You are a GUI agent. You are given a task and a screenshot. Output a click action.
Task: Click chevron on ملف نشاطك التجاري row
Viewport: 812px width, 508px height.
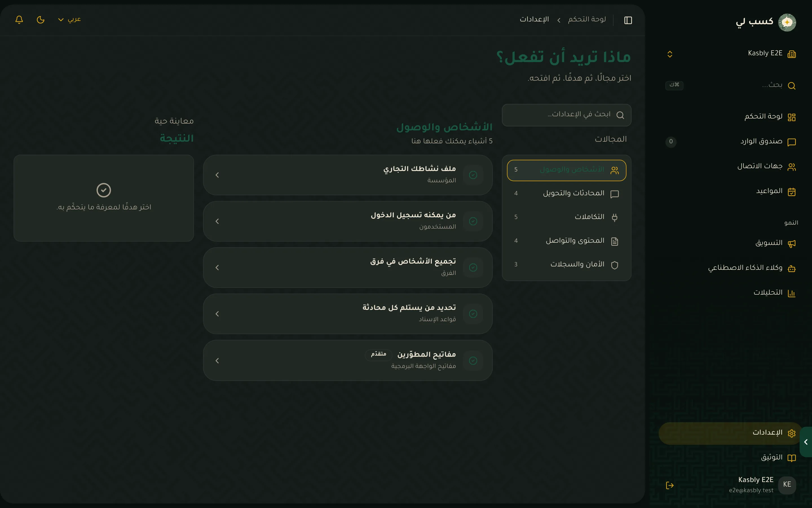point(217,175)
